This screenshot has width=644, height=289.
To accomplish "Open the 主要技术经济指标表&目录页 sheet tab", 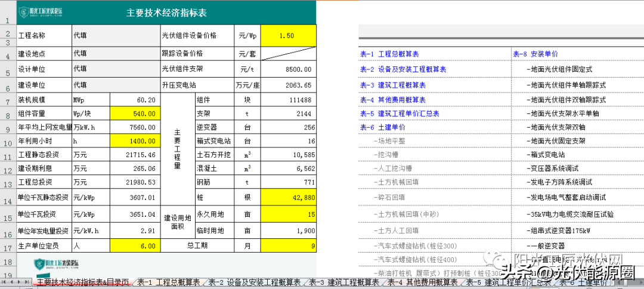I will [83, 282].
